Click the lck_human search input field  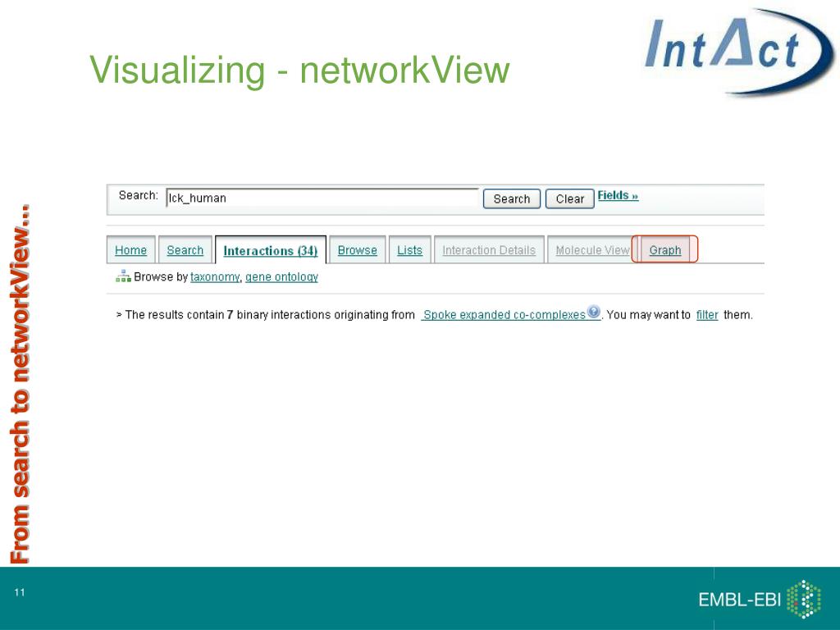pyautogui.click(x=322, y=198)
